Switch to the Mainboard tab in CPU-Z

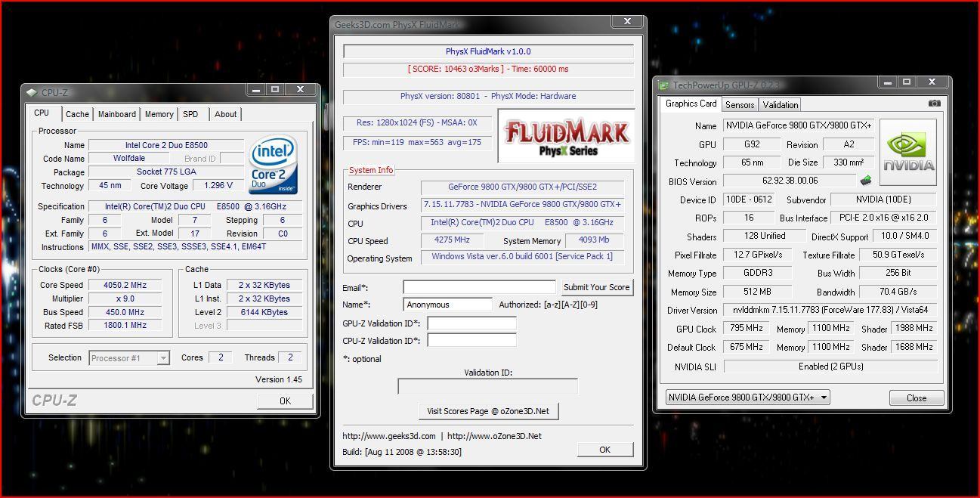(117, 114)
